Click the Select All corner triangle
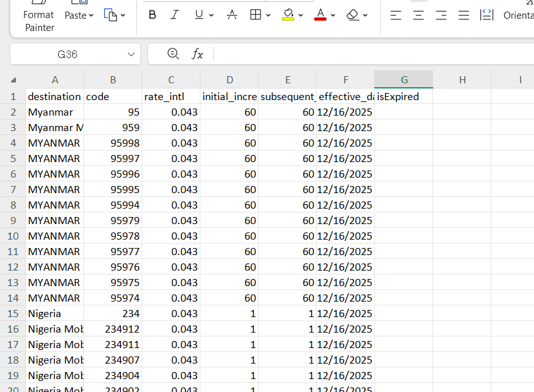This screenshot has width=534, height=392. tap(13, 80)
